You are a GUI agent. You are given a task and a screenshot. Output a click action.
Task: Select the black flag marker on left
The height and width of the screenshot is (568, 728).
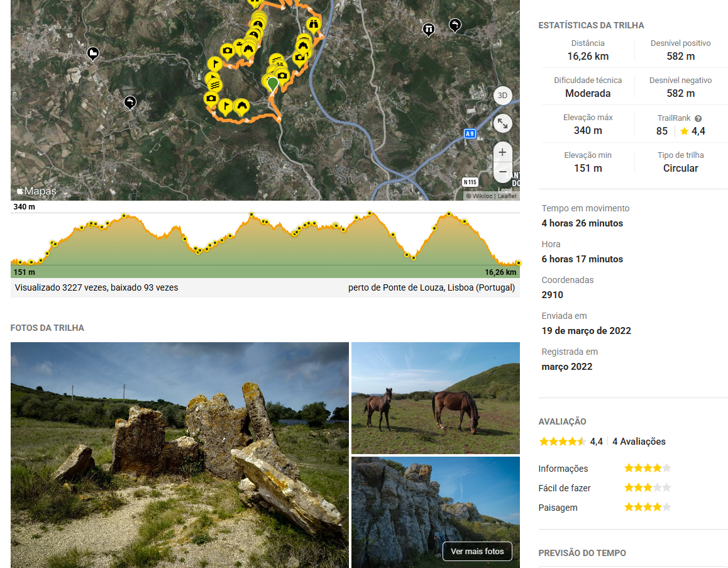[93, 53]
